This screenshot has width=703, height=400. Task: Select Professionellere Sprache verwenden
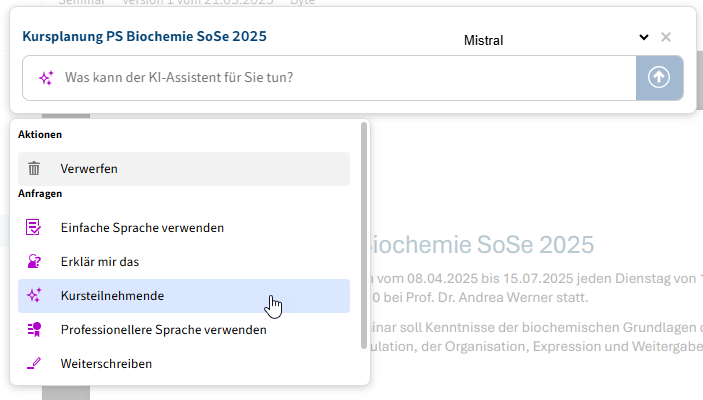coord(184,330)
